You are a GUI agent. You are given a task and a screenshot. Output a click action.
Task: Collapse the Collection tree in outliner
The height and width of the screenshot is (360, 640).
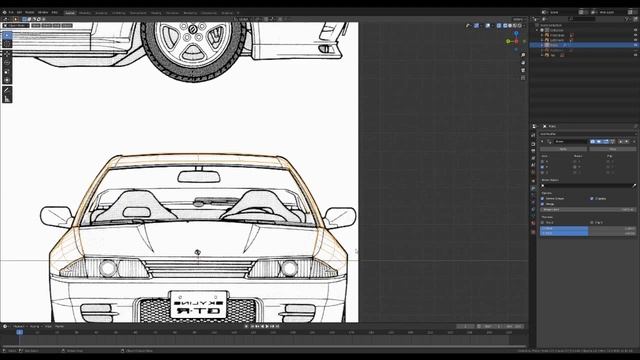coord(538,30)
